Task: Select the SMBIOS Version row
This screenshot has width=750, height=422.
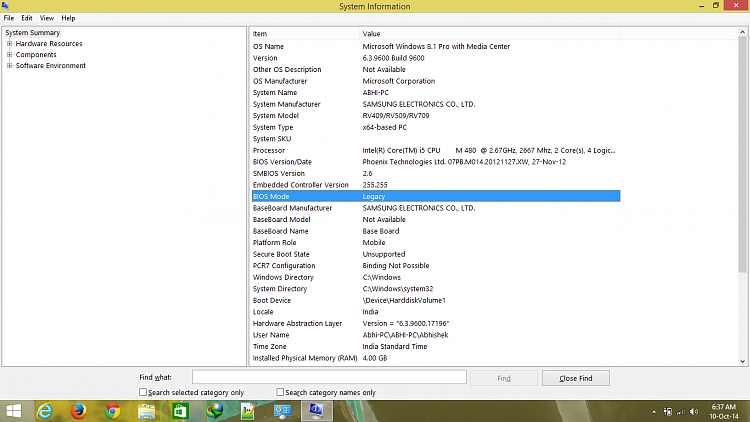Action: 436,173
